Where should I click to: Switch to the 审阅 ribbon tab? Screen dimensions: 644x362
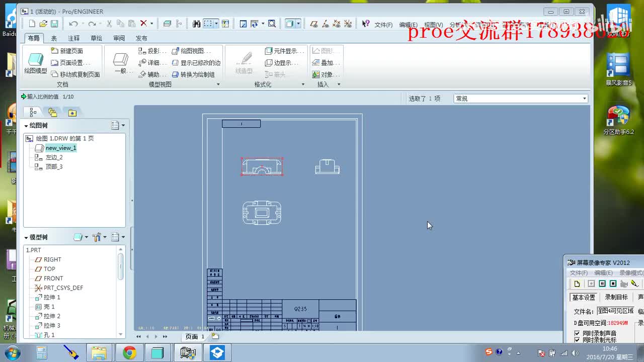tap(119, 38)
